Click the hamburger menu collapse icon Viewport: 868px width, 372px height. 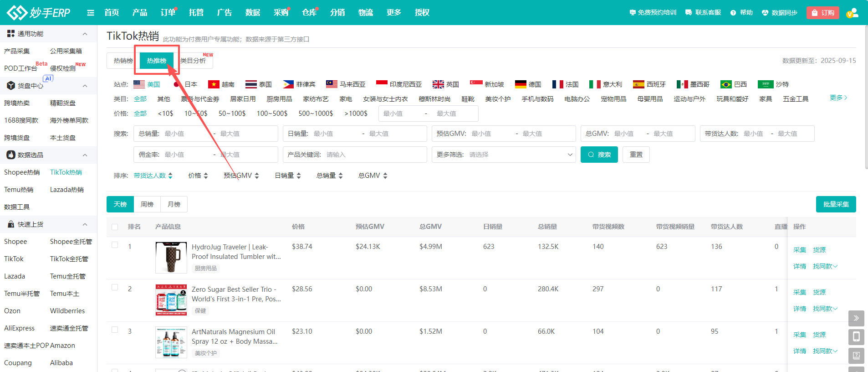[91, 13]
